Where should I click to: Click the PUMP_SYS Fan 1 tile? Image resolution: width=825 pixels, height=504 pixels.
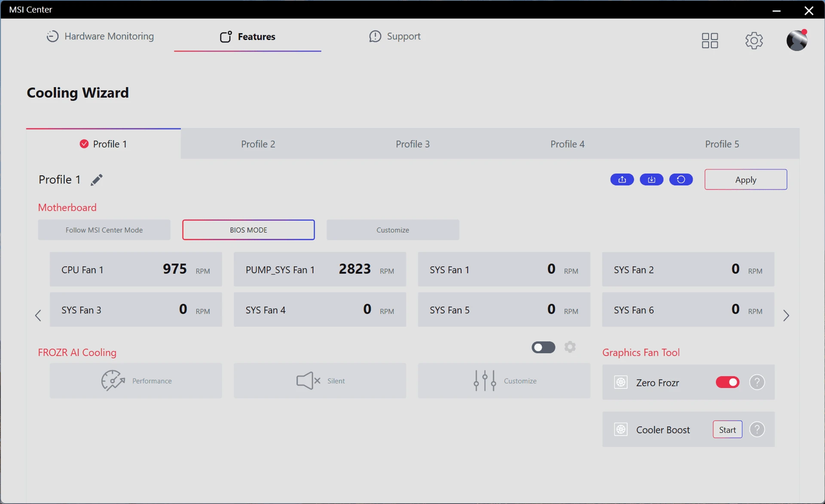click(x=320, y=269)
